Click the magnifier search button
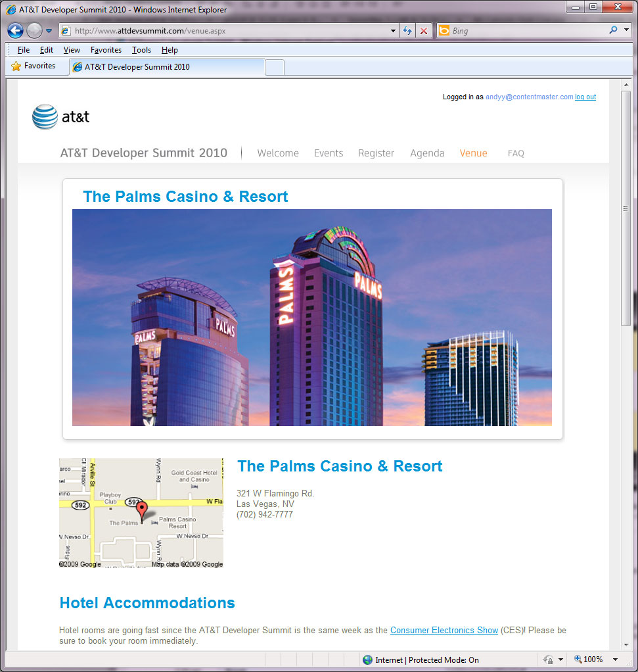The height and width of the screenshot is (672, 638). [x=613, y=30]
